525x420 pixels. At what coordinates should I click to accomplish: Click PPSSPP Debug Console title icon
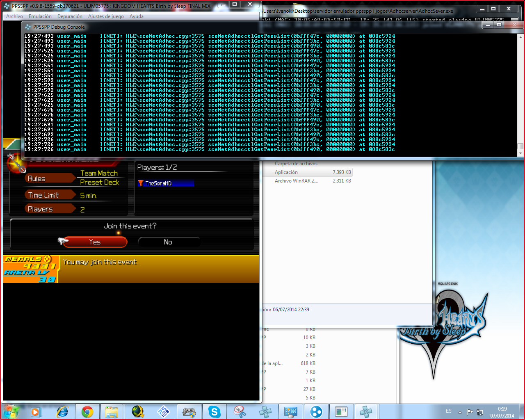(28, 27)
